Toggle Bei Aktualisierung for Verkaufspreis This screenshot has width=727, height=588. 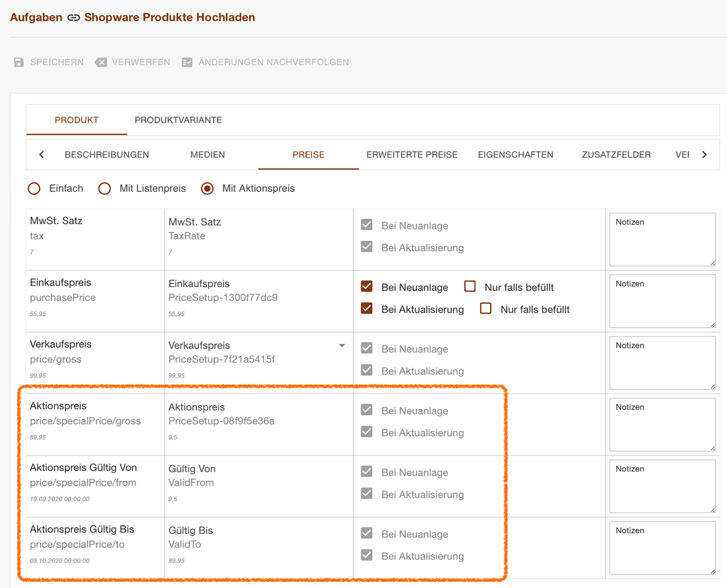(x=367, y=370)
